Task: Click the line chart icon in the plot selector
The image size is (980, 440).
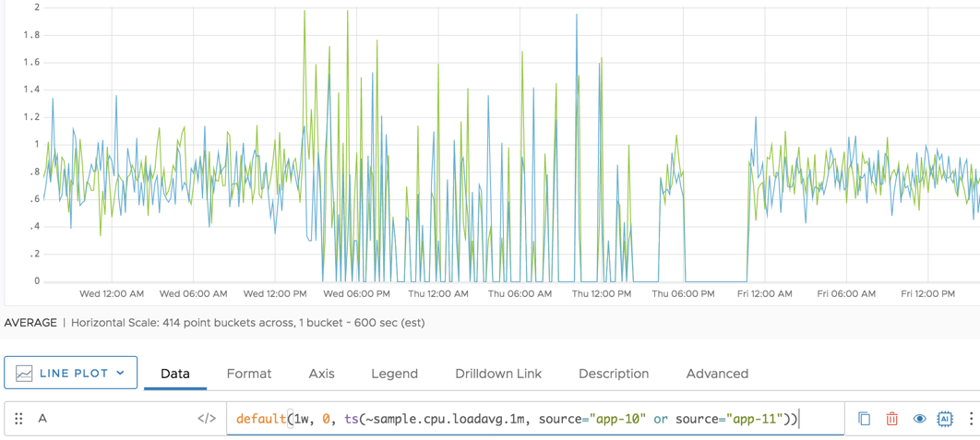Action: coord(24,374)
